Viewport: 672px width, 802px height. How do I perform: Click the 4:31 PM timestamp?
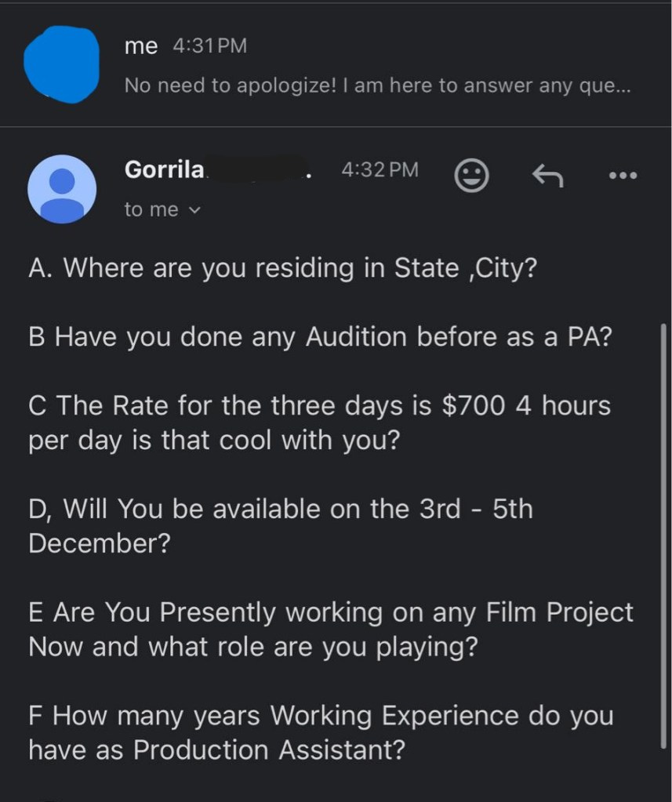pyautogui.click(x=209, y=46)
